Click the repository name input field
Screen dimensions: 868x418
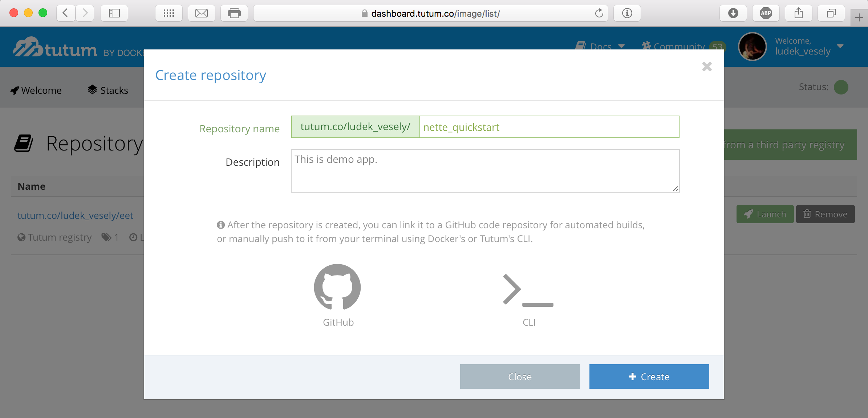coord(549,127)
